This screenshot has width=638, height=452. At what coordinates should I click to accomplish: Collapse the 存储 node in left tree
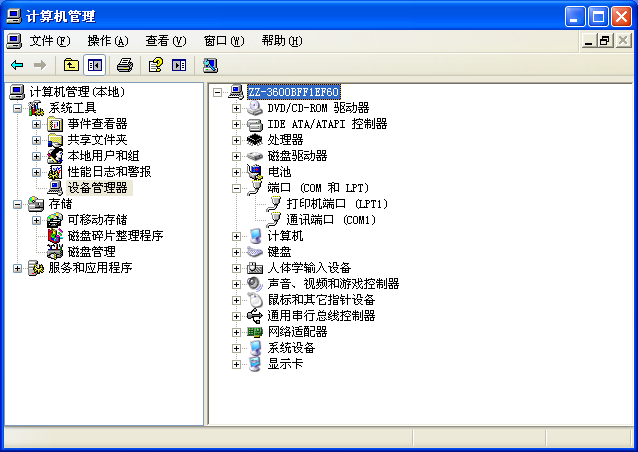point(17,204)
